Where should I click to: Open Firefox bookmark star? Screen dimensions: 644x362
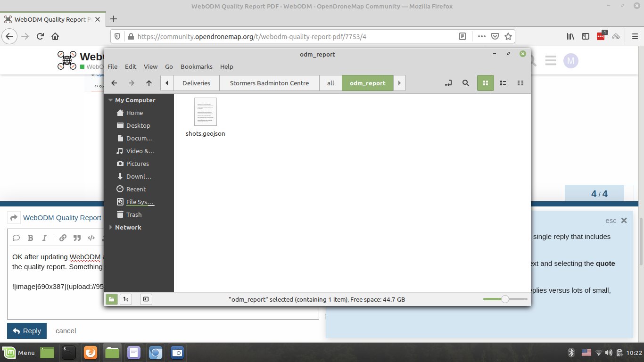coord(508,36)
